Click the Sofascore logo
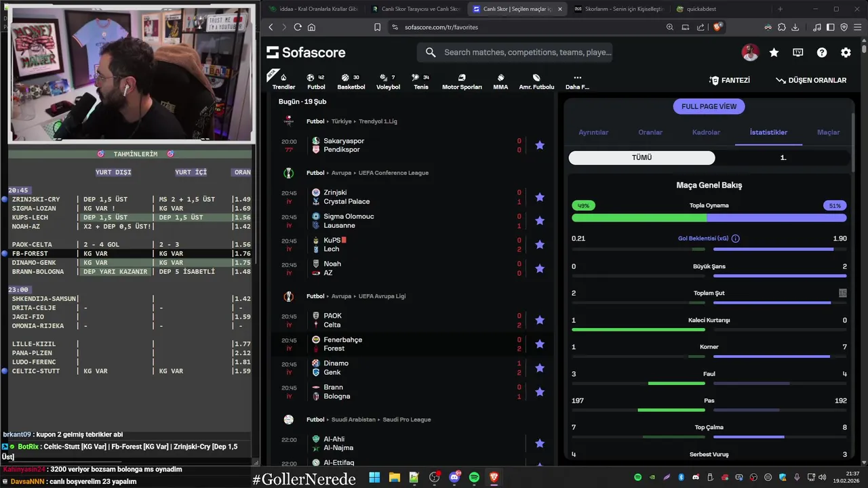The image size is (868, 488). pos(306,52)
